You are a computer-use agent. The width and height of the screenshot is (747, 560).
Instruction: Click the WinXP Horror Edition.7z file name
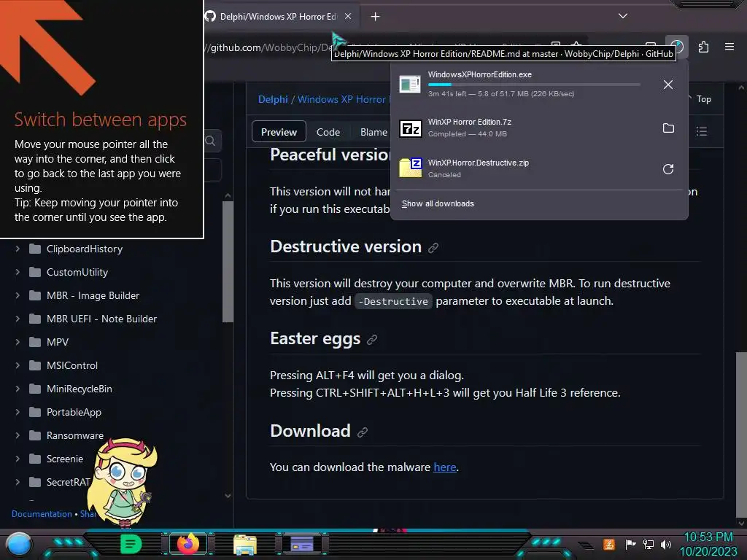[x=470, y=122]
